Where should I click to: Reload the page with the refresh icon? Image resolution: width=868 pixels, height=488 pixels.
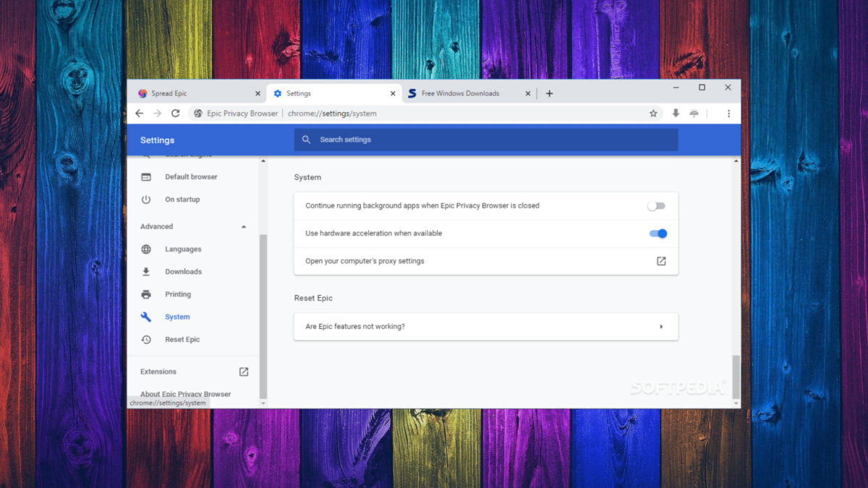[x=175, y=114]
